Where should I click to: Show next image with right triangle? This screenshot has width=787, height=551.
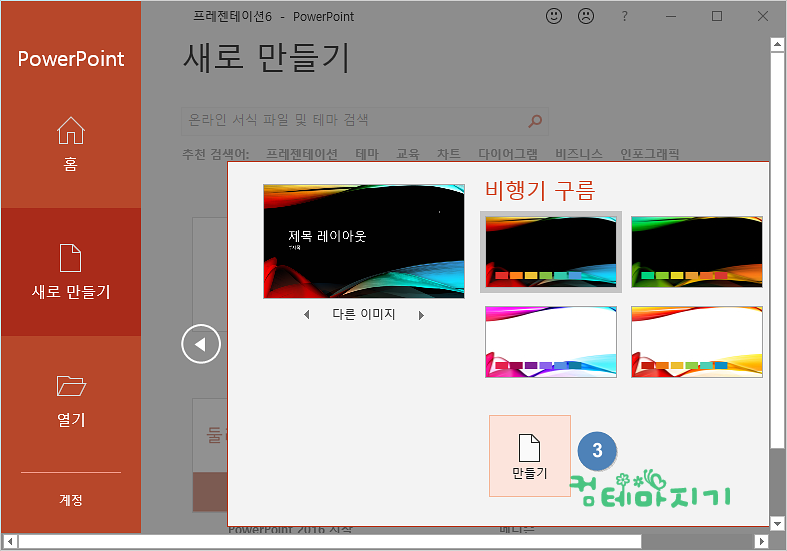coord(421,315)
